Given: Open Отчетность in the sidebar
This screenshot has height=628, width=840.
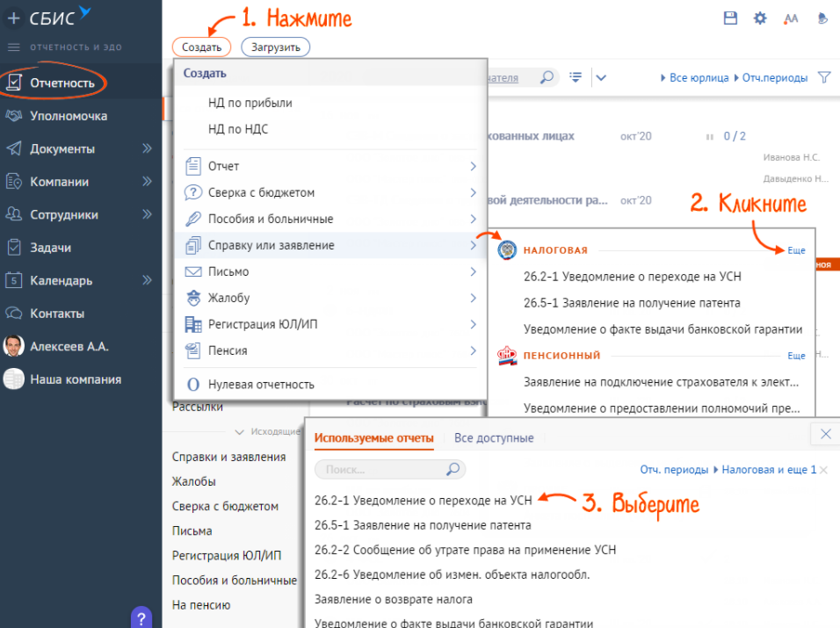Looking at the screenshot, I should tap(62, 83).
